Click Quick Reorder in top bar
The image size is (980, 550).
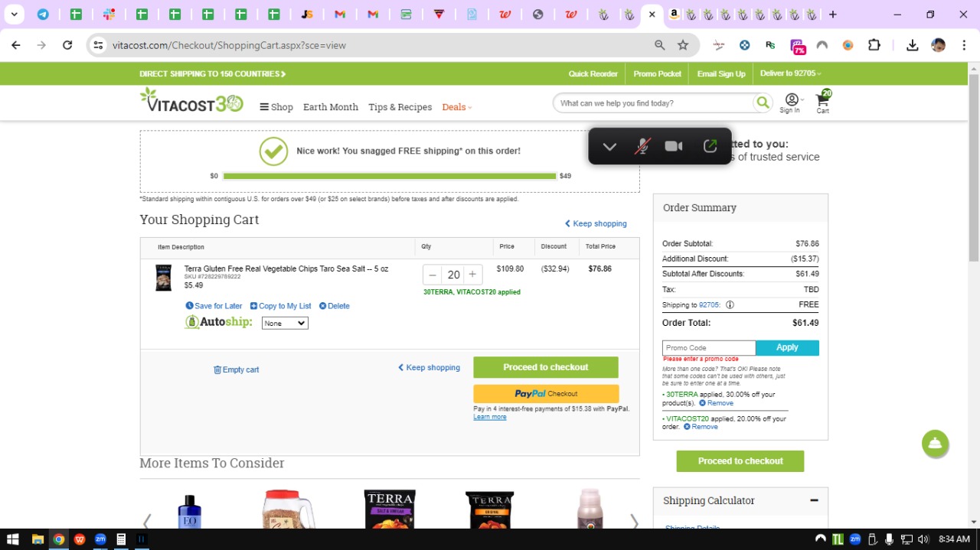tap(593, 74)
